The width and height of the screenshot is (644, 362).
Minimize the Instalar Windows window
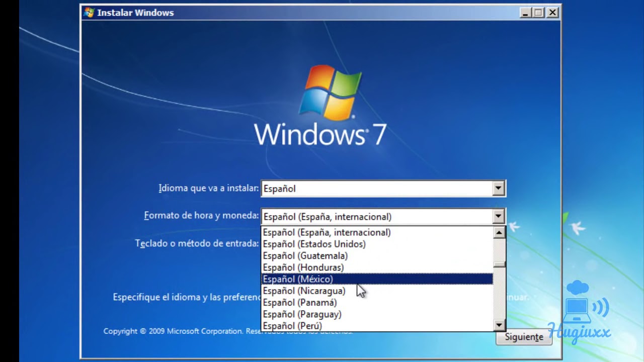point(526,13)
